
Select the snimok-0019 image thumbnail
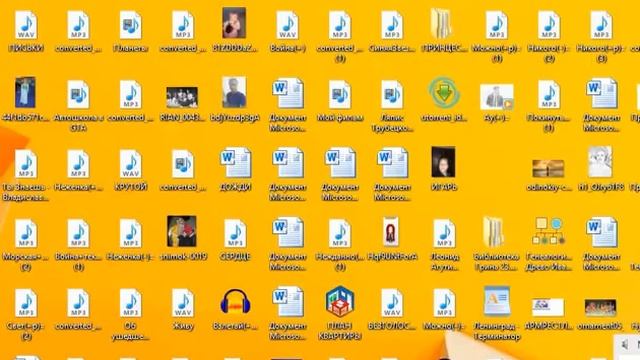click(182, 231)
